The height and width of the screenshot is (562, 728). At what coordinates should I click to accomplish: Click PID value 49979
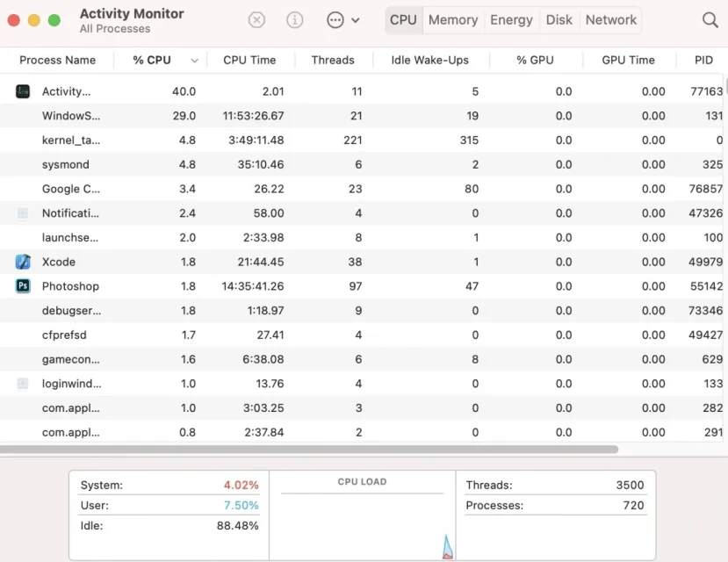(x=706, y=262)
